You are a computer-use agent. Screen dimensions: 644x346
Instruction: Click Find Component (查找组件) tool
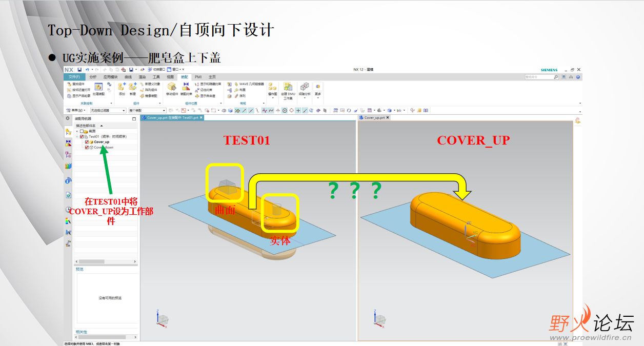tap(75, 84)
